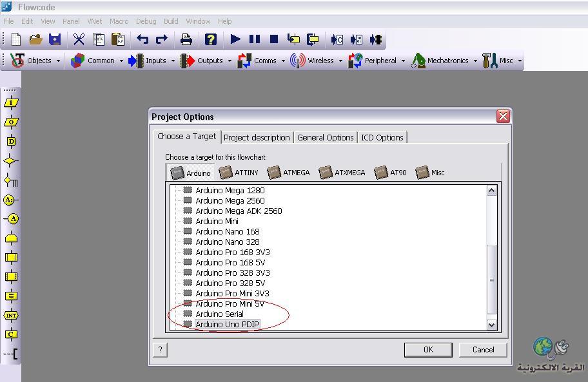Add an Output icon from the flowchart palette

pyautogui.click(x=11, y=122)
